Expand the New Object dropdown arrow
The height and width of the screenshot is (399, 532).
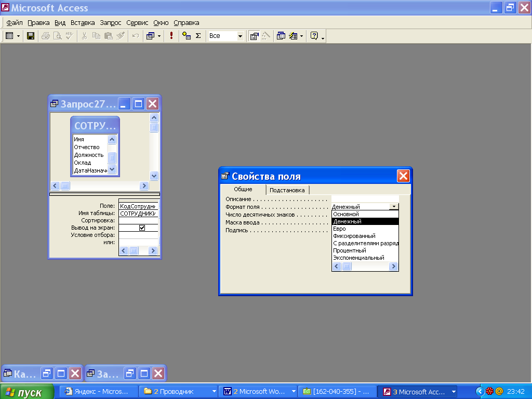point(302,36)
